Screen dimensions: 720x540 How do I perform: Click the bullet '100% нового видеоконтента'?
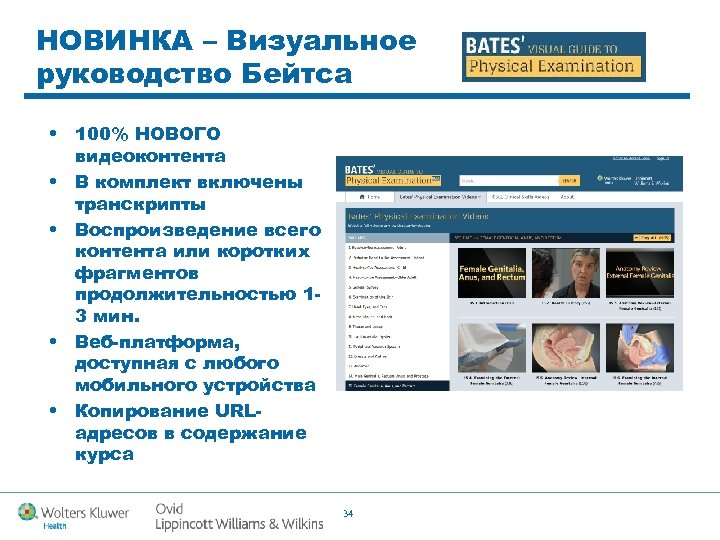pyautogui.click(x=150, y=144)
